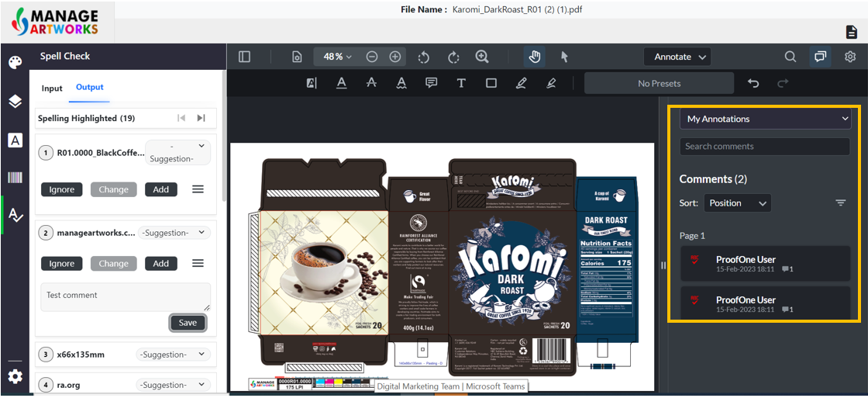Activate the marquee zoom magnifier tool
The image size is (868, 398).
482,57
